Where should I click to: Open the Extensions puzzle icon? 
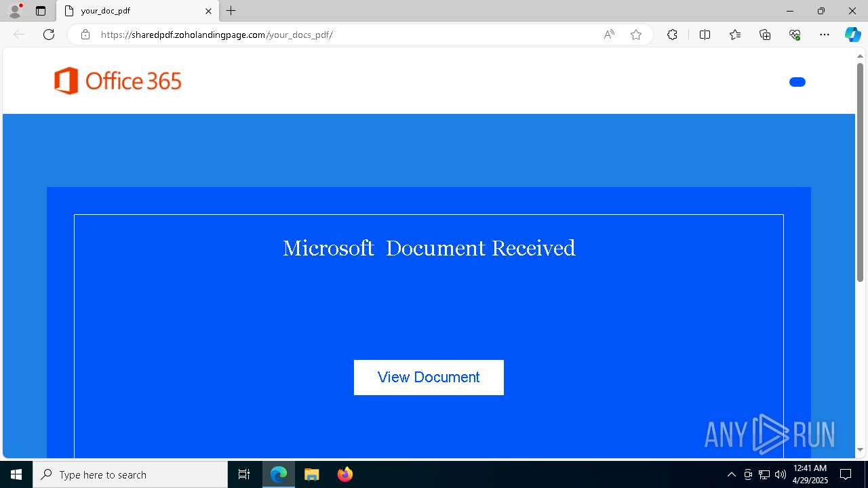(672, 35)
